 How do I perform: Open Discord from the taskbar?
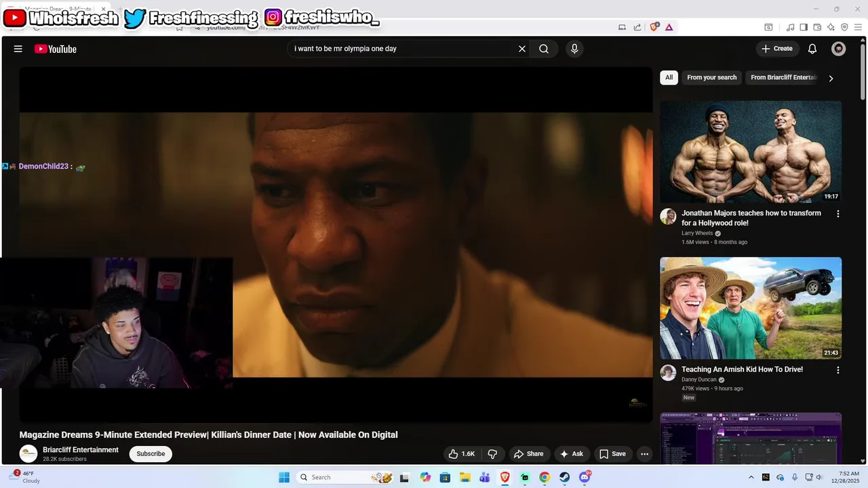click(585, 477)
